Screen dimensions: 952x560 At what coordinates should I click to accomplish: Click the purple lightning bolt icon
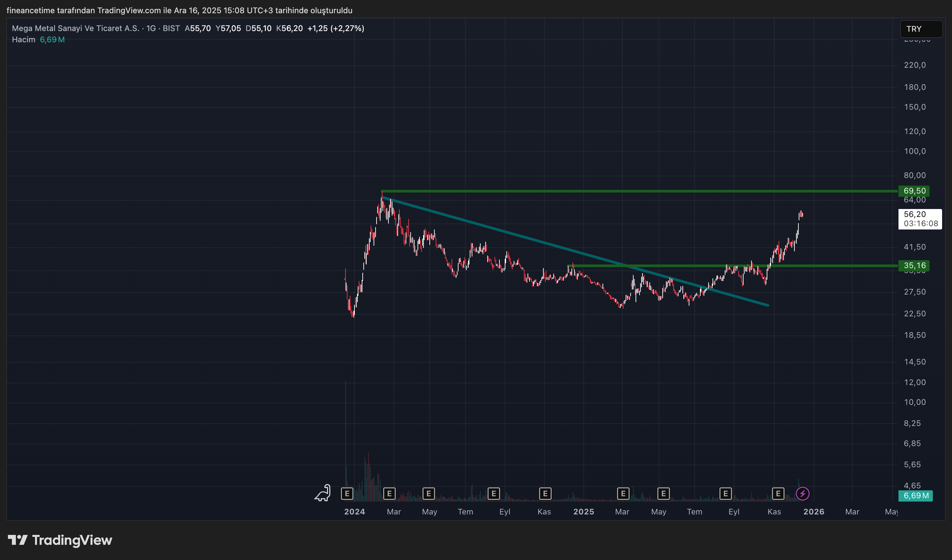pos(802,494)
